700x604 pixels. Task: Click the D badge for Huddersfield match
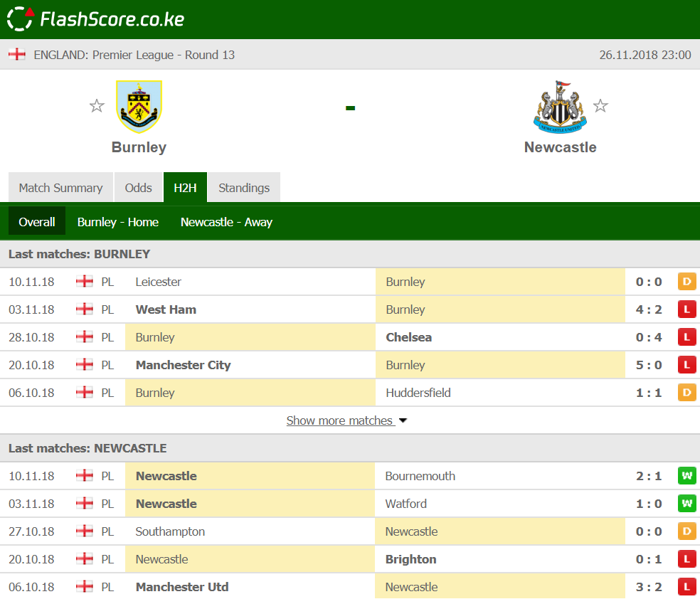tap(687, 393)
